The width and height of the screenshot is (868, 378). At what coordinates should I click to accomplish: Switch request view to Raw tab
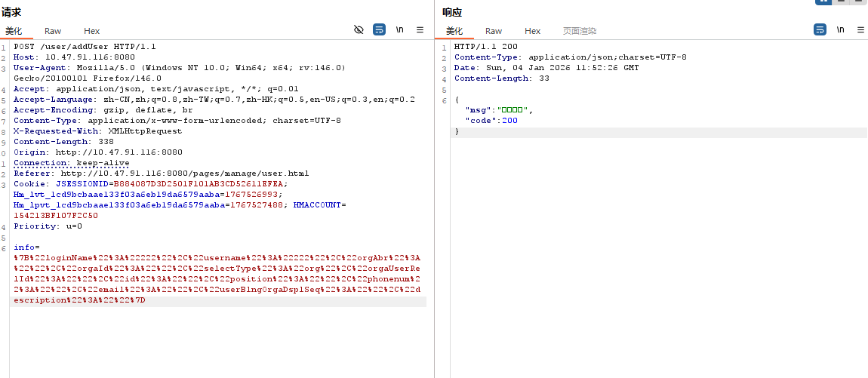pyautogui.click(x=53, y=31)
